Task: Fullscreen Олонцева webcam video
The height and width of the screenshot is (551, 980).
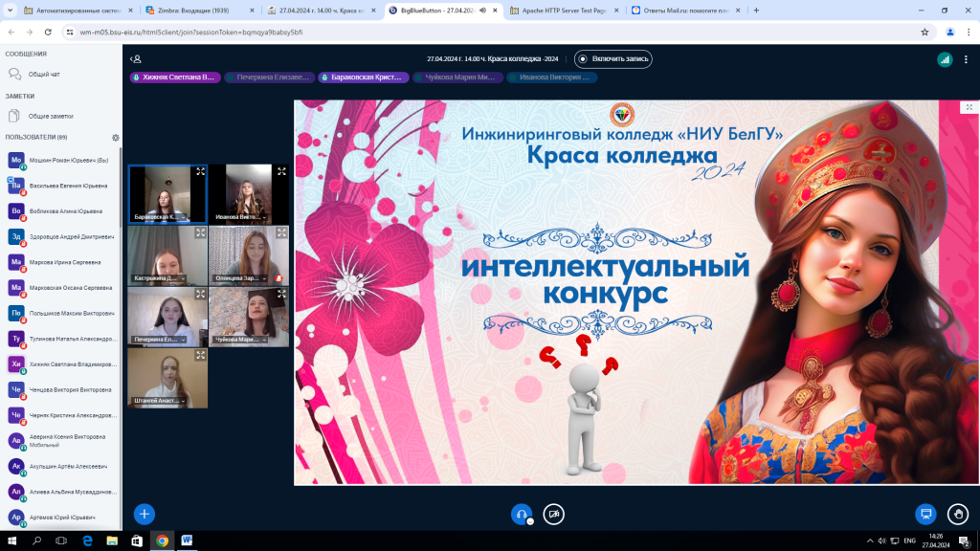Action: [x=282, y=232]
